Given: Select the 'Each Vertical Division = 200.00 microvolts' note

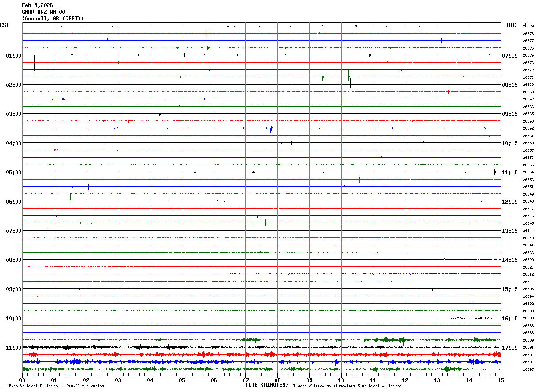Looking at the screenshot, I should click(56, 386).
